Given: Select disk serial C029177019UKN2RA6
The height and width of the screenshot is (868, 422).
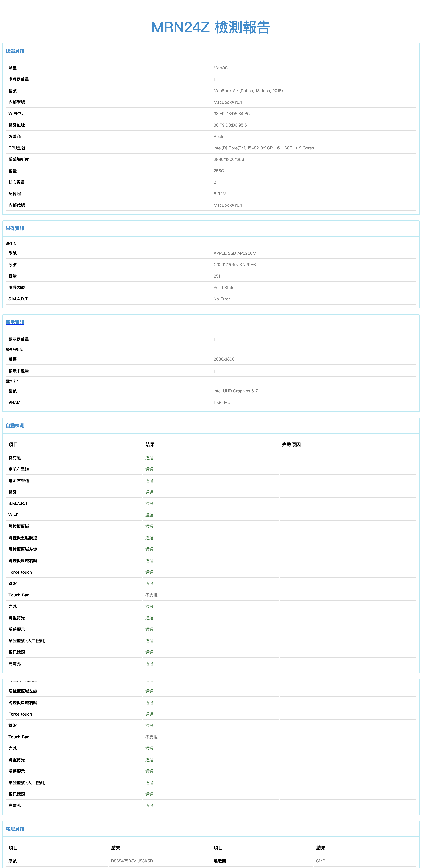Looking at the screenshot, I should pos(235,265).
